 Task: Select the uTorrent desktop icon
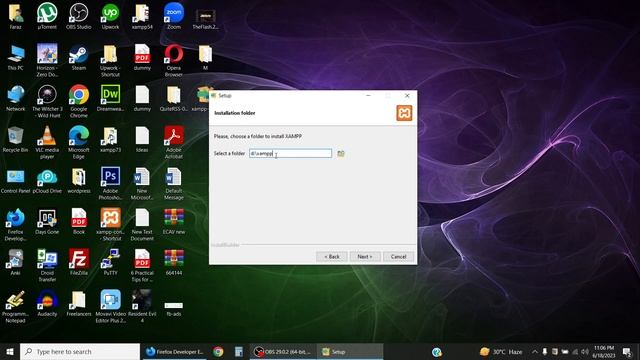(x=47, y=16)
